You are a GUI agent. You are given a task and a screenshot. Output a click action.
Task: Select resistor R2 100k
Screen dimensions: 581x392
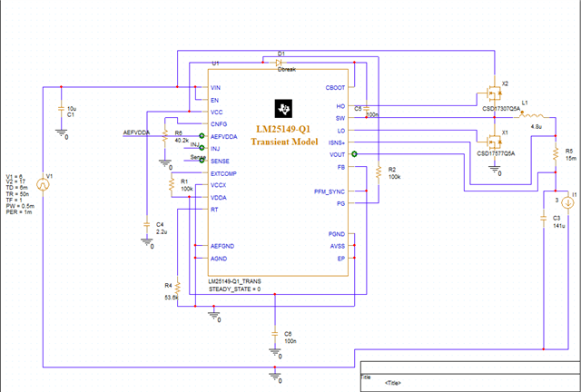point(379,172)
